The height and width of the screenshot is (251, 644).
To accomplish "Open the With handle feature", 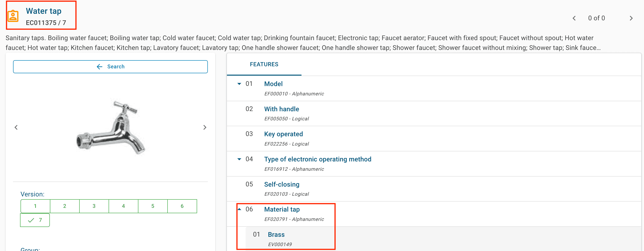I will pyautogui.click(x=281, y=109).
